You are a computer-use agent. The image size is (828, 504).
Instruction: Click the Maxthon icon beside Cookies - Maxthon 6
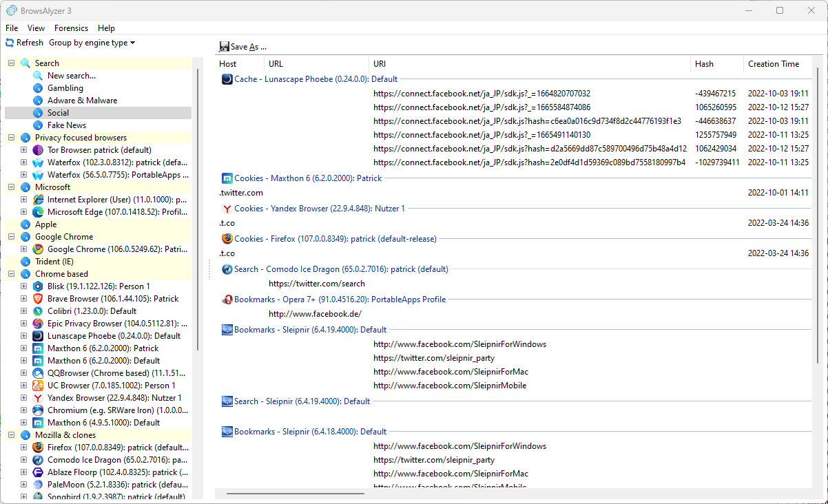(227, 178)
